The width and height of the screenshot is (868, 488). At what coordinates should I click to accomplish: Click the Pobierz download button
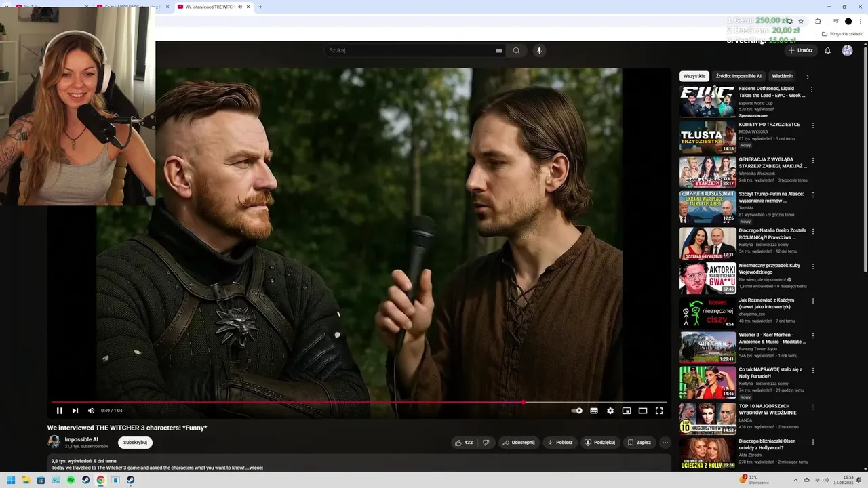560,443
